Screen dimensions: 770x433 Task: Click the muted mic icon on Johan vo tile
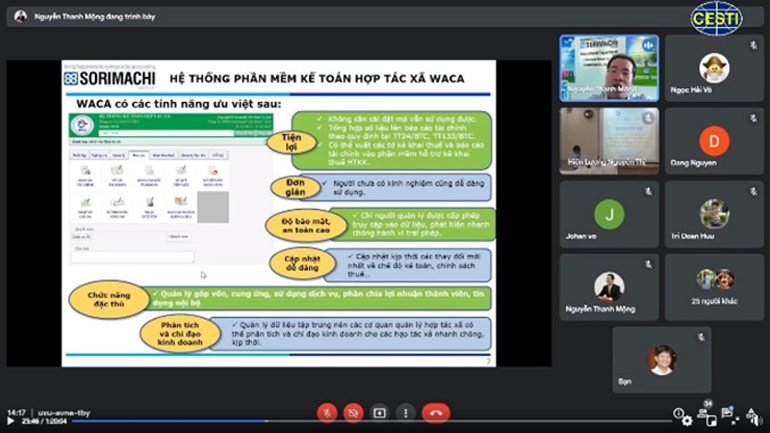pos(649,191)
